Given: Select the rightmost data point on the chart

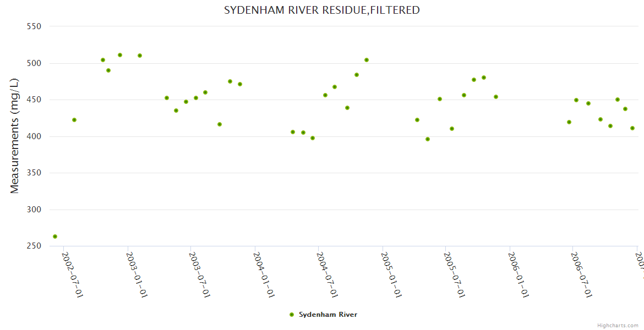Looking at the screenshot, I should 632,128.
